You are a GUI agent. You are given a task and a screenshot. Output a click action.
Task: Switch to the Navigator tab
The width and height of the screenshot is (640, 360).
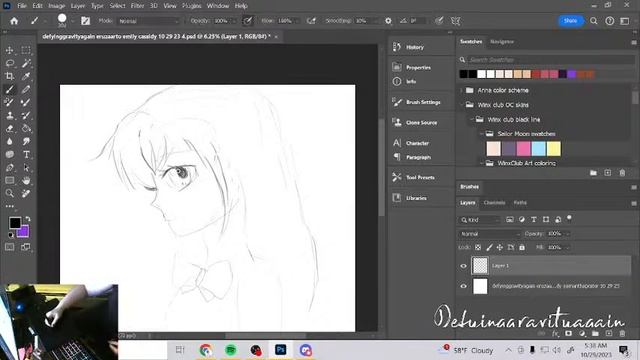pos(502,42)
